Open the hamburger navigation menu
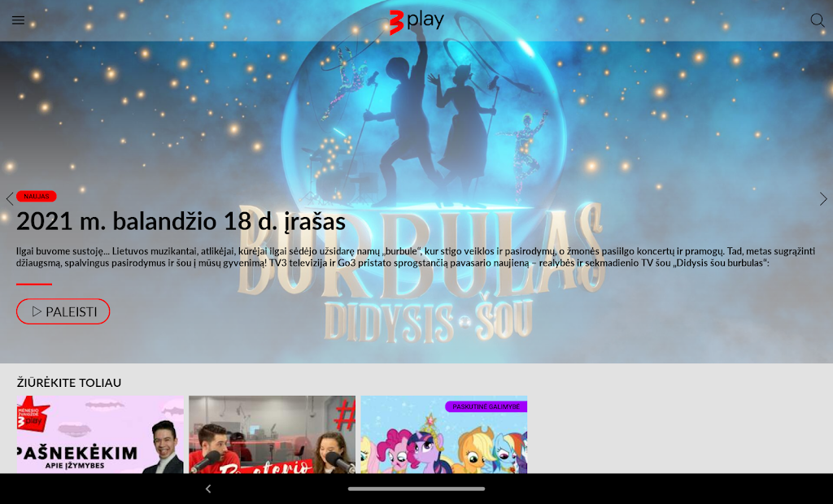The image size is (833, 504). tap(18, 20)
